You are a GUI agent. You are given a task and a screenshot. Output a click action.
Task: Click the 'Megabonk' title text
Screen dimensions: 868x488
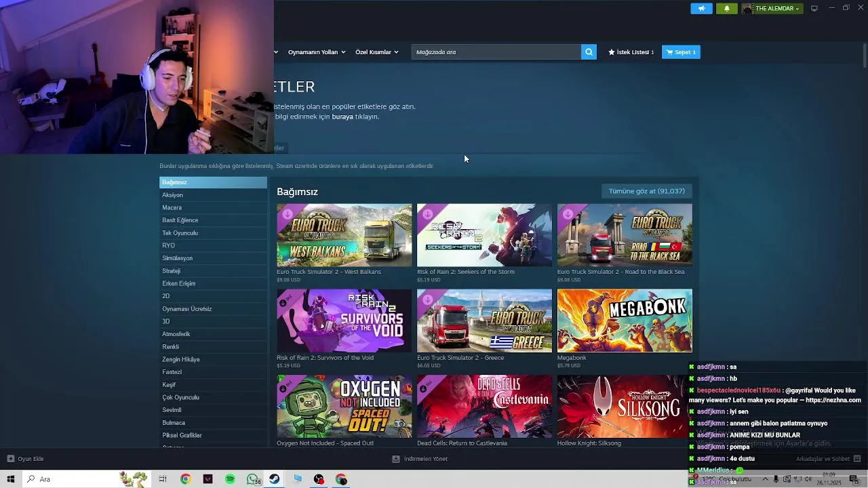coord(572,358)
